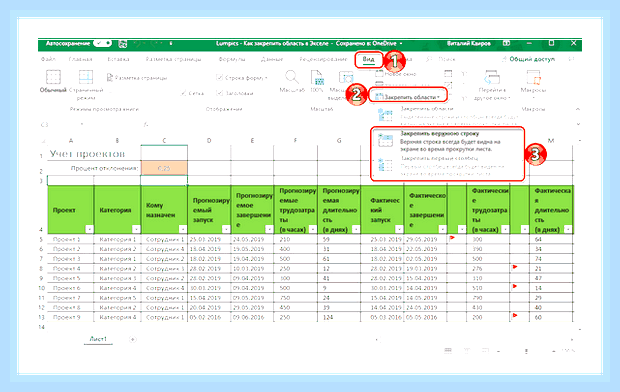Open the Формулы ribbon tab
The width and height of the screenshot is (620, 392).
[x=232, y=59]
